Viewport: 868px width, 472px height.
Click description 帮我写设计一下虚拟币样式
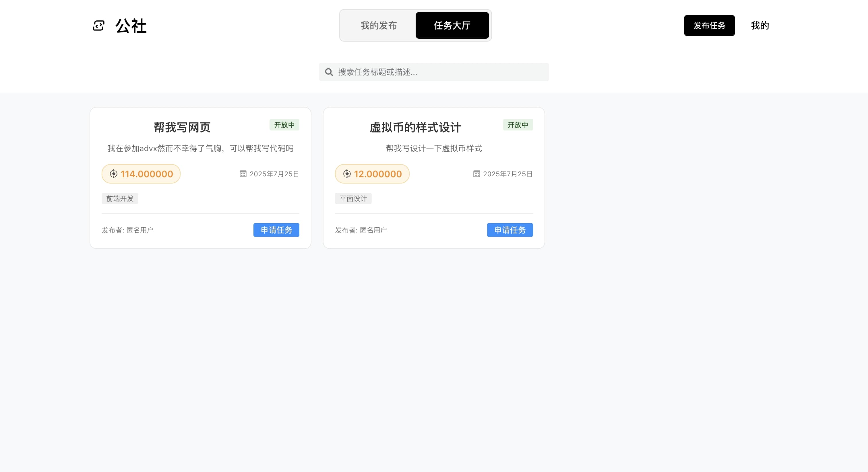click(434, 149)
